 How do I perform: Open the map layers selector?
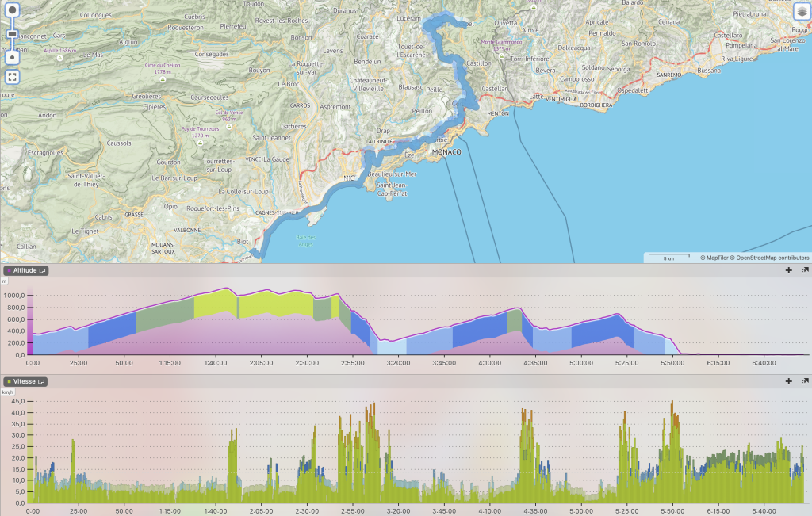click(x=800, y=11)
